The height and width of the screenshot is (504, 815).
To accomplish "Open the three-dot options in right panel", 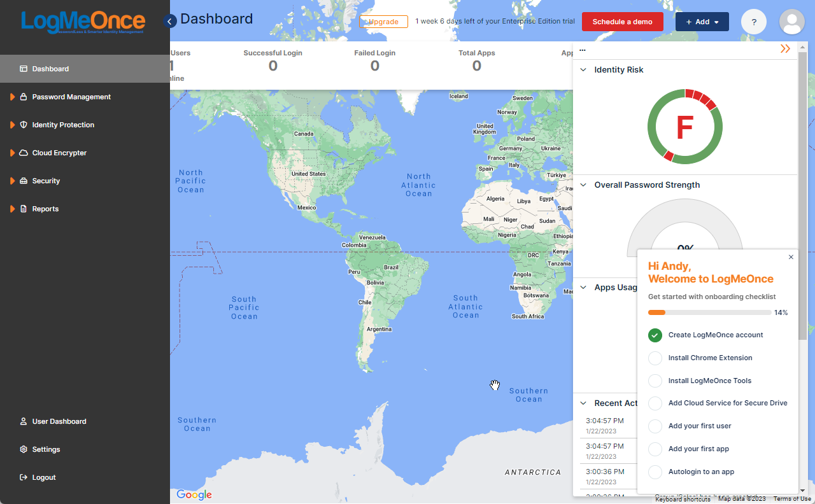I will coord(583,50).
